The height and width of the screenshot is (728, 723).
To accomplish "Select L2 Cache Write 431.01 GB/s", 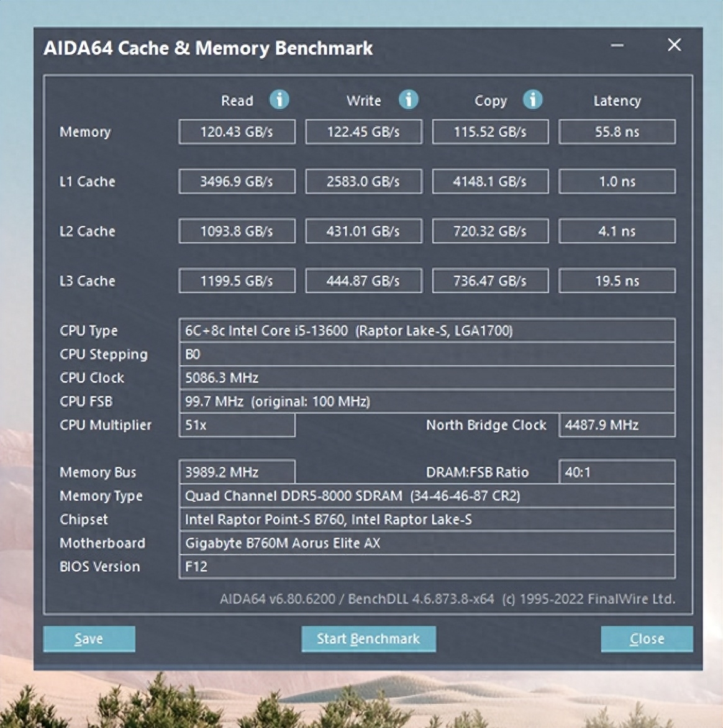I will pos(363,231).
